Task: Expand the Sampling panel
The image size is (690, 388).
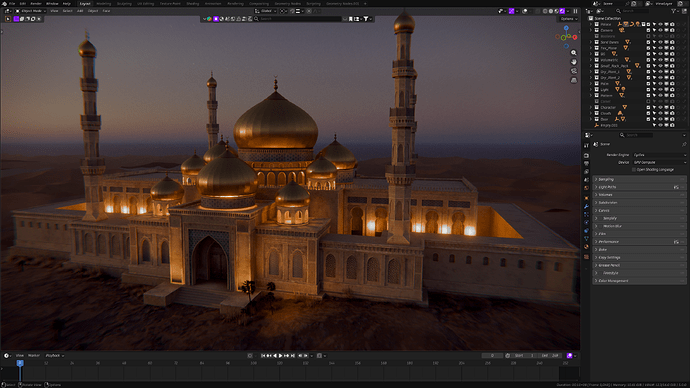Action: pos(639,179)
